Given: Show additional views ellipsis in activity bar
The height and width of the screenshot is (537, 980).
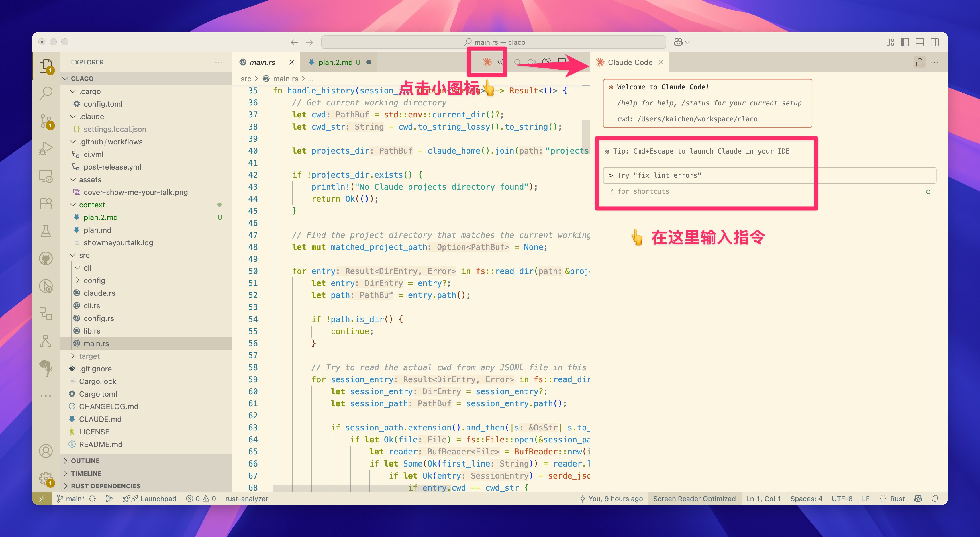Looking at the screenshot, I should 46,396.
